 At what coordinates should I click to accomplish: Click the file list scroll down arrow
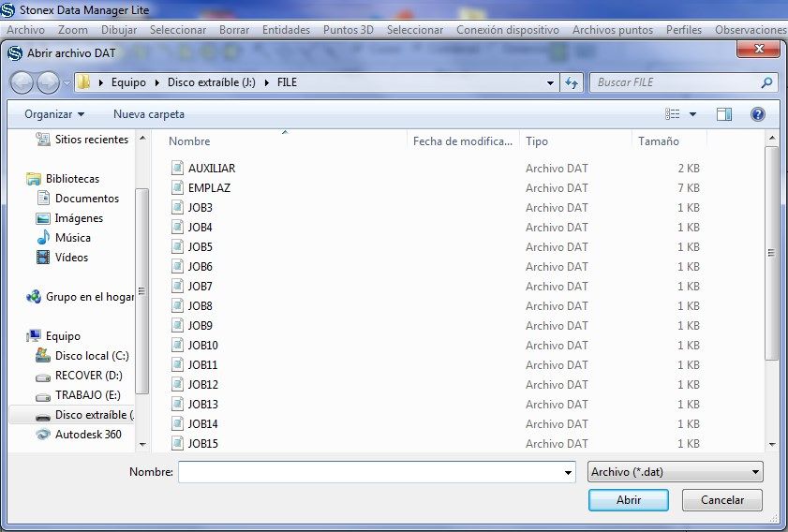(772, 445)
